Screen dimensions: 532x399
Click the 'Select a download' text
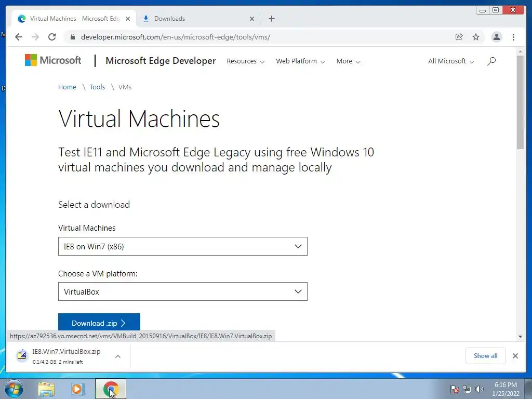coord(94,205)
